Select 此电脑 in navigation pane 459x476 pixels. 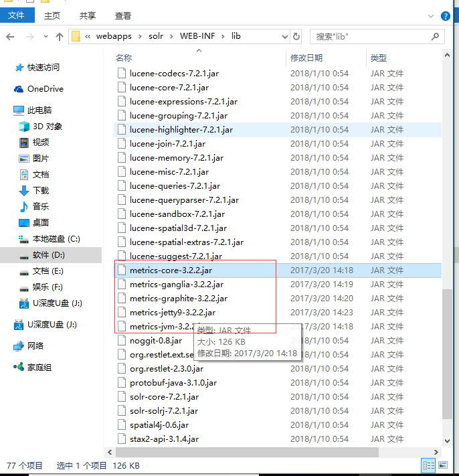click(x=39, y=110)
